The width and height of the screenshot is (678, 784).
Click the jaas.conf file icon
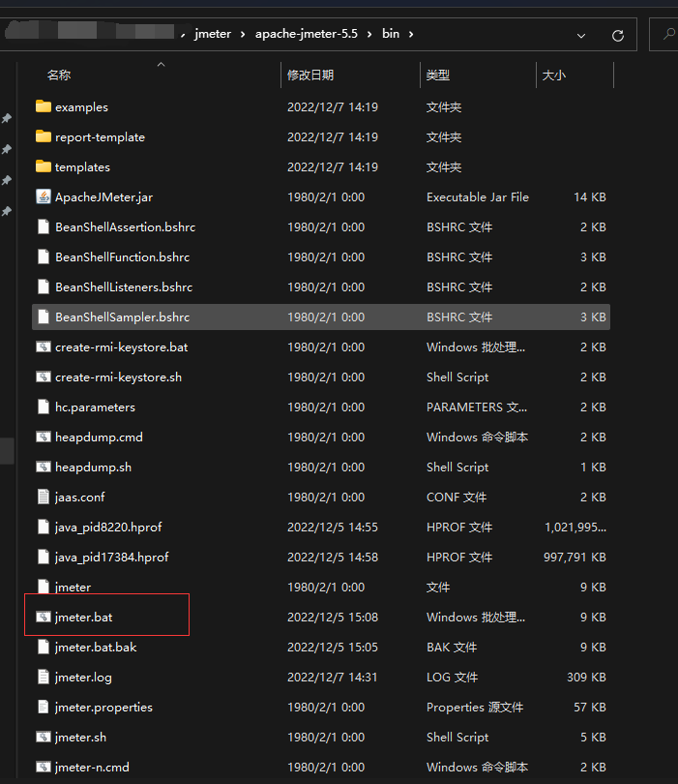[43, 497]
